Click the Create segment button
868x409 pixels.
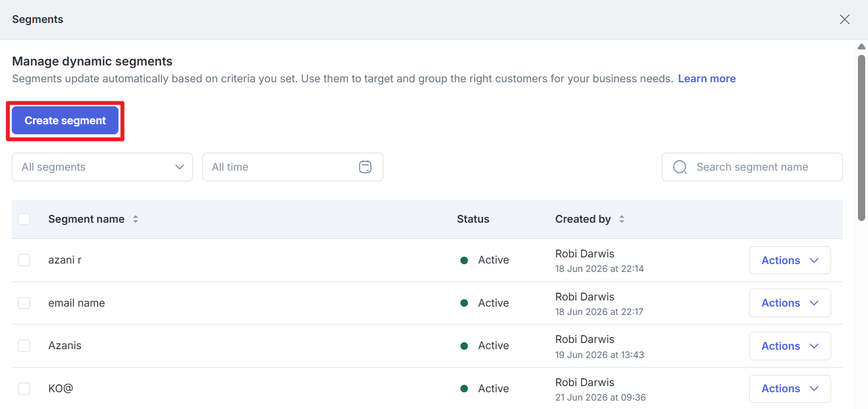point(65,120)
